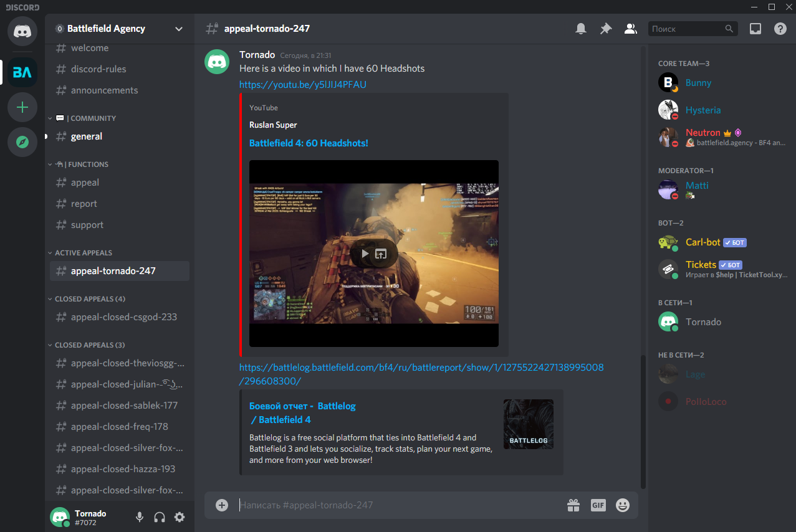Click Neutron's avatar in member list
The image size is (796, 532).
[x=668, y=137]
